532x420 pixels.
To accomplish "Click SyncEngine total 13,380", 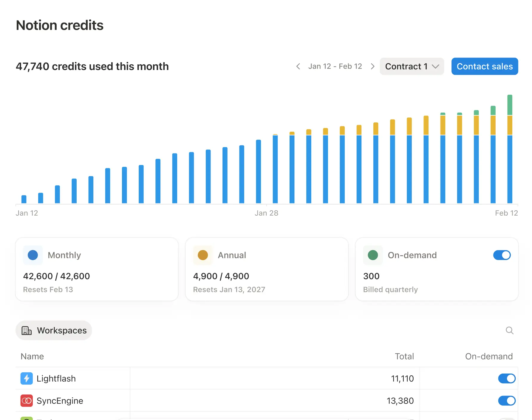I will (x=400, y=401).
